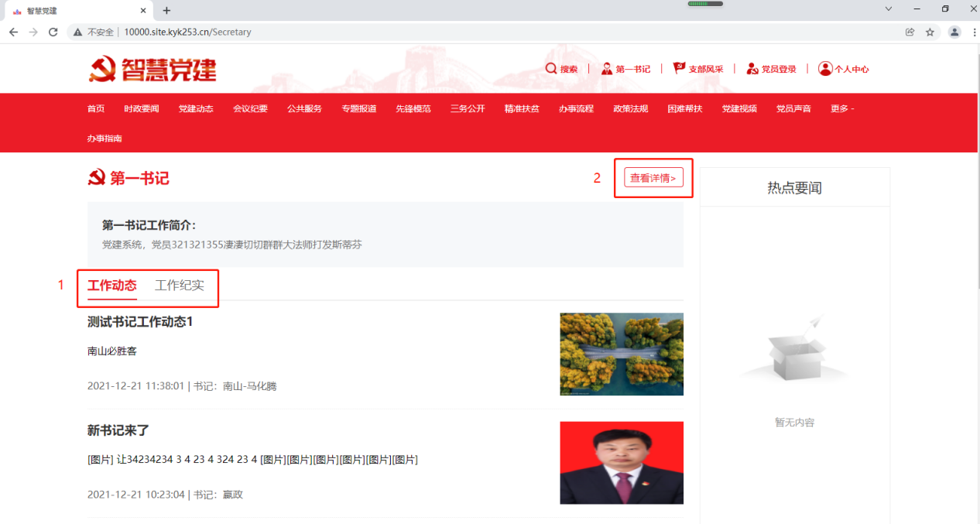
Task: Reload the page with browser refresh icon
Action: (53, 32)
